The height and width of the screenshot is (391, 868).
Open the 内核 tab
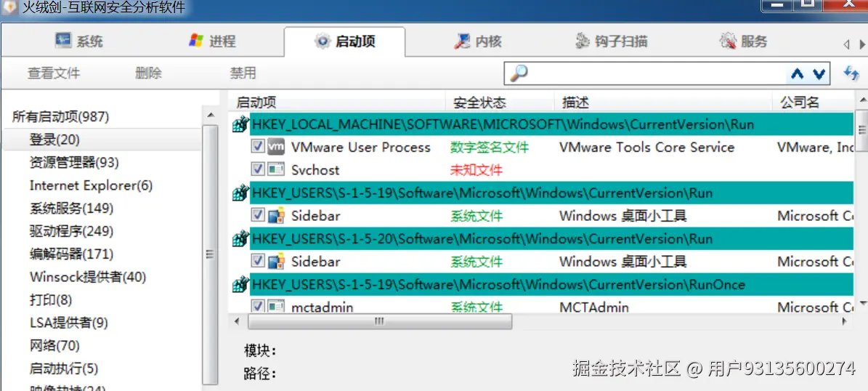pos(477,41)
